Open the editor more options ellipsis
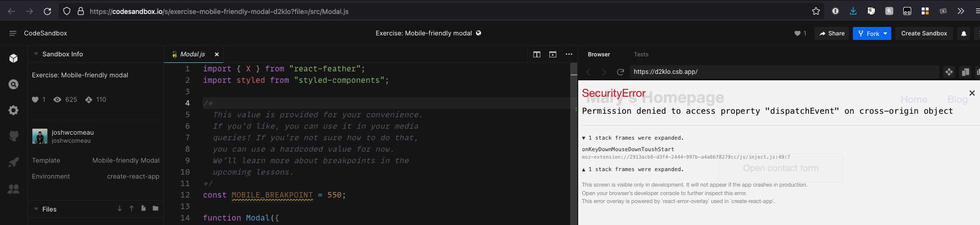This screenshot has height=225, width=980. pos(569,54)
